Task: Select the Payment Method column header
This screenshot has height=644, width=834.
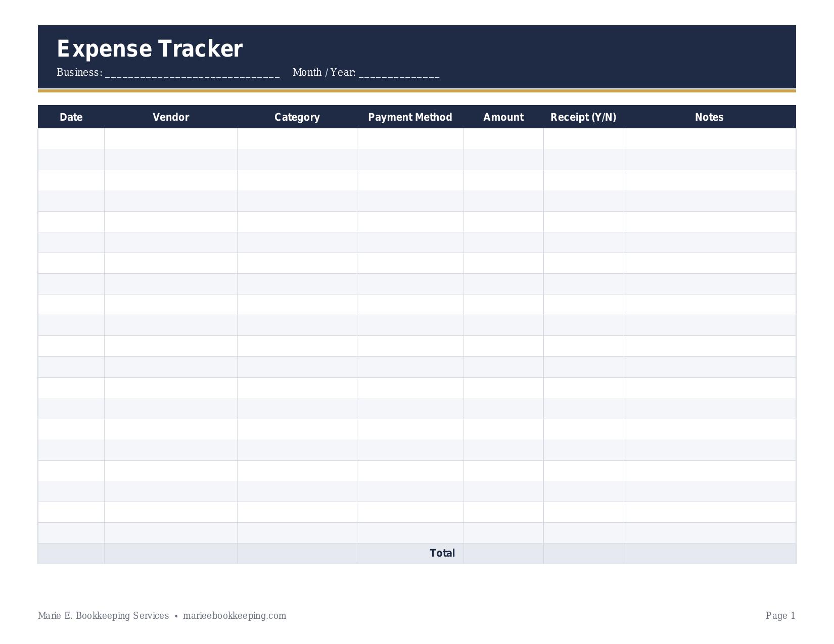Action: [410, 117]
